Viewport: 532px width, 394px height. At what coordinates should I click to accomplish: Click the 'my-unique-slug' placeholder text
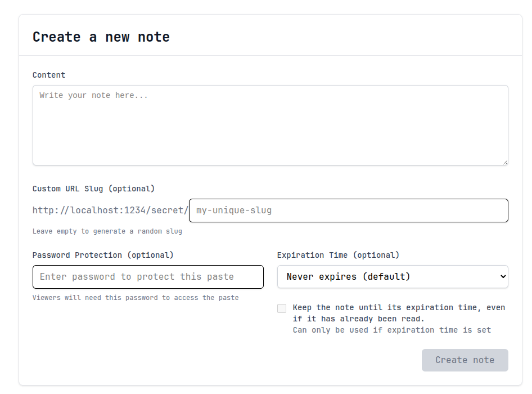(234, 211)
